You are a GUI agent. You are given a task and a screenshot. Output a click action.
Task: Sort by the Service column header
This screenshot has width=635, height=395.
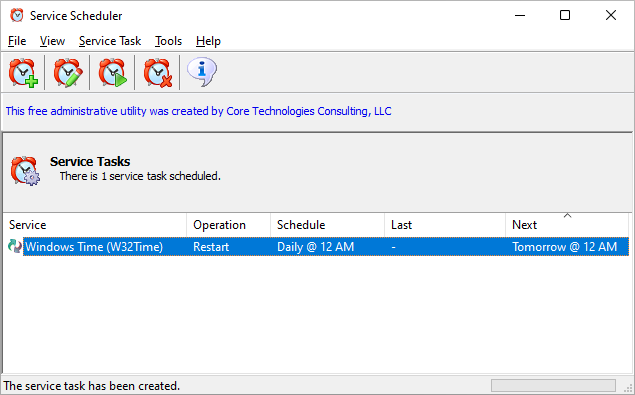[95, 225]
